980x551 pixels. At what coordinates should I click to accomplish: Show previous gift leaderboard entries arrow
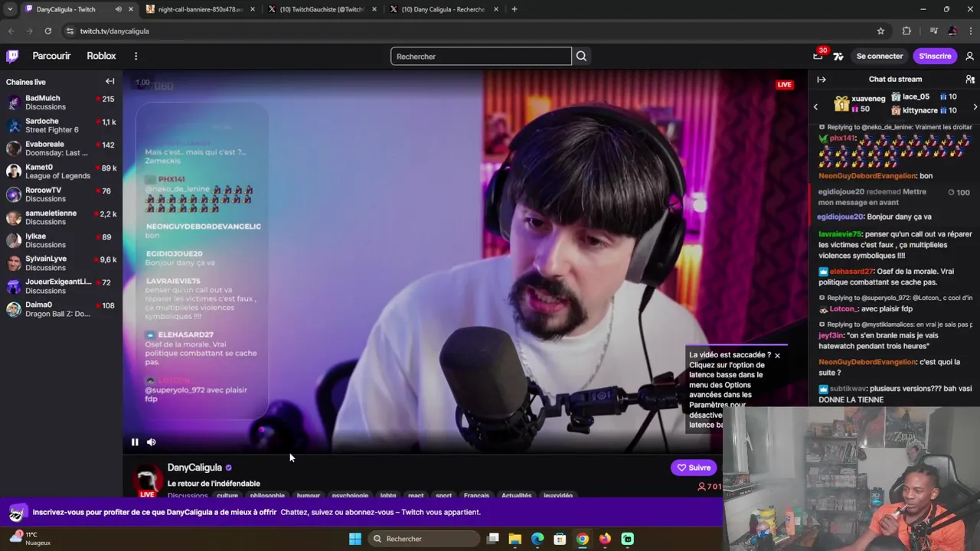pyautogui.click(x=815, y=107)
